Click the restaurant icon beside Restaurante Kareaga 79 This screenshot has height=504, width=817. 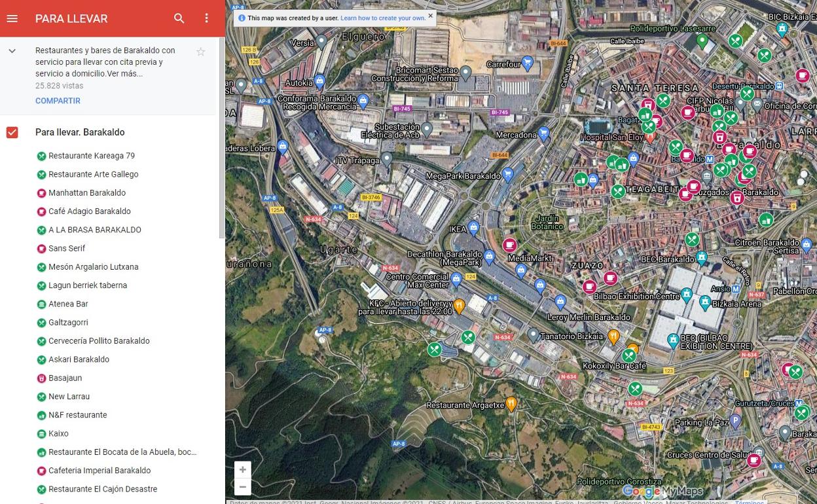41,156
